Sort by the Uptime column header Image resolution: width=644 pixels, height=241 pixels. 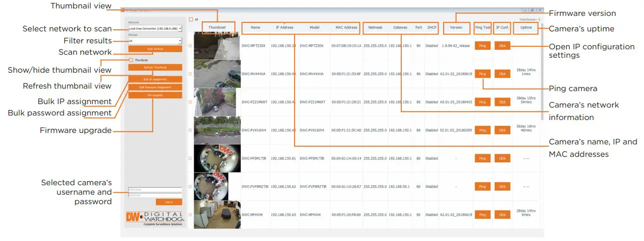click(x=526, y=28)
